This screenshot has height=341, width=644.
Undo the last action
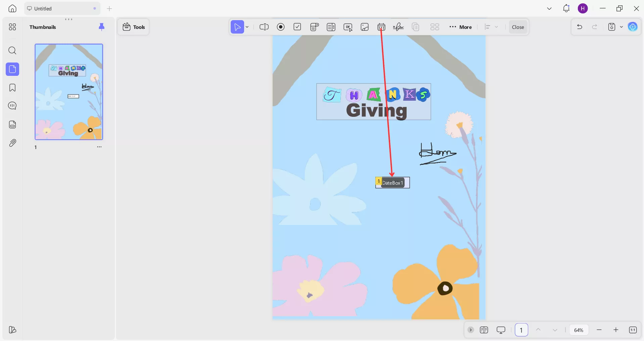click(x=580, y=27)
